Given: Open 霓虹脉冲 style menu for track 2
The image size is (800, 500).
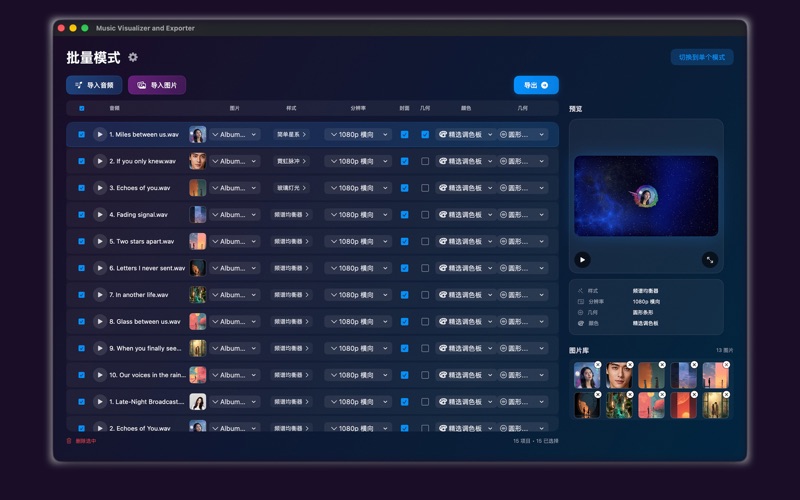Looking at the screenshot, I should pos(291,161).
